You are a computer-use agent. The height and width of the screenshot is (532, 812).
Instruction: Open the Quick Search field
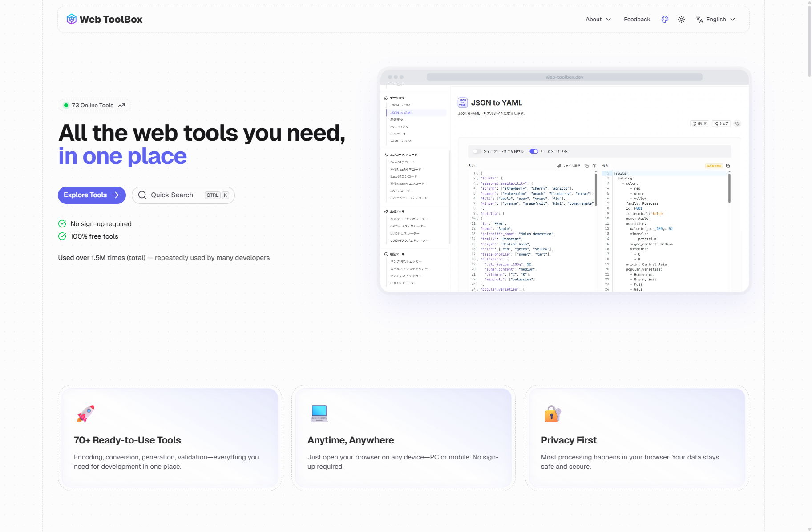[183, 195]
